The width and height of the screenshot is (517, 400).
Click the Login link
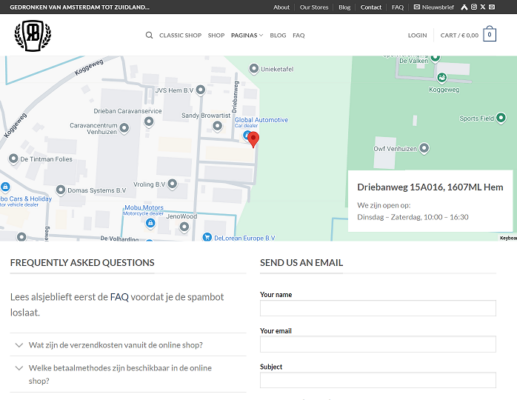tap(417, 35)
